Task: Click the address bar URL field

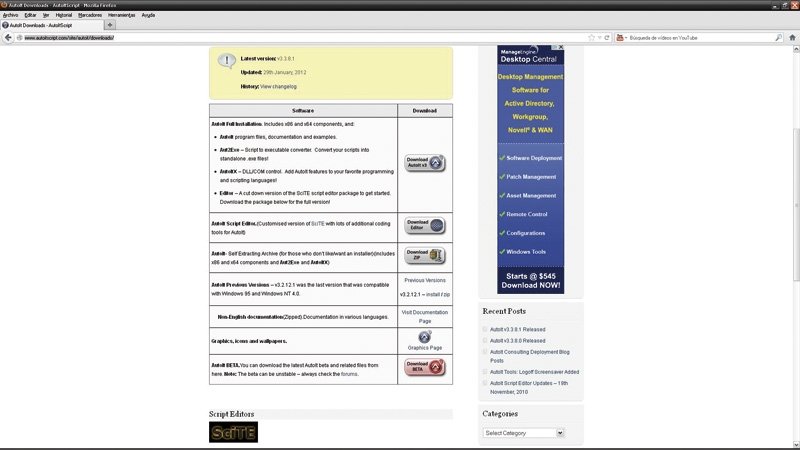Action: coord(305,38)
